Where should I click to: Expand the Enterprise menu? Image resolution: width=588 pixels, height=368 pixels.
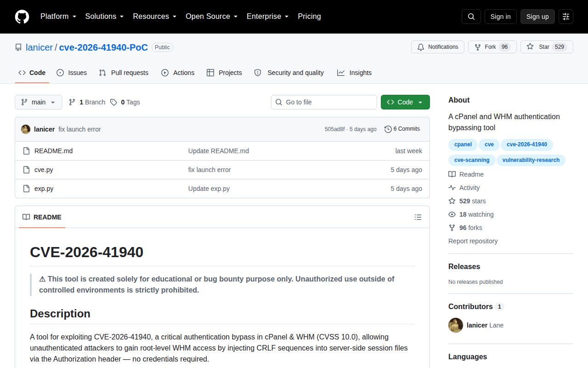point(267,17)
